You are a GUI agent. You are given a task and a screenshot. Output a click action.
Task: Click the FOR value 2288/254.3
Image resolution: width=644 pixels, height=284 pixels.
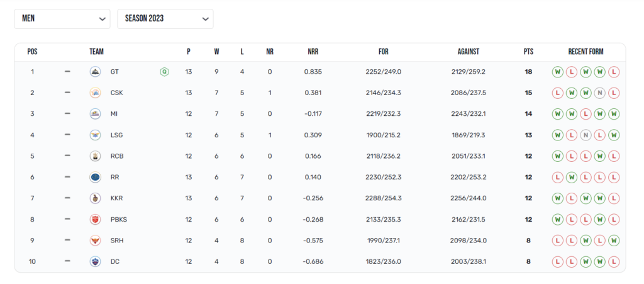(x=383, y=198)
